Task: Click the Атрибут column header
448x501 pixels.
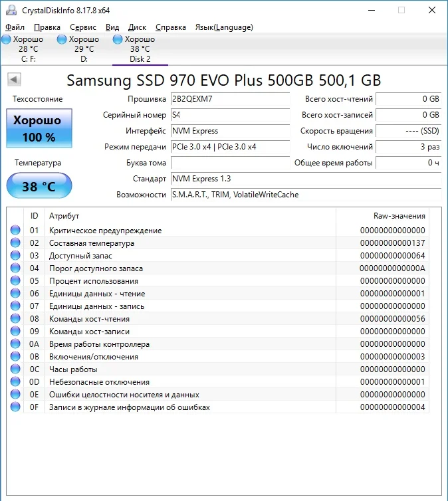Action: (191, 216)
